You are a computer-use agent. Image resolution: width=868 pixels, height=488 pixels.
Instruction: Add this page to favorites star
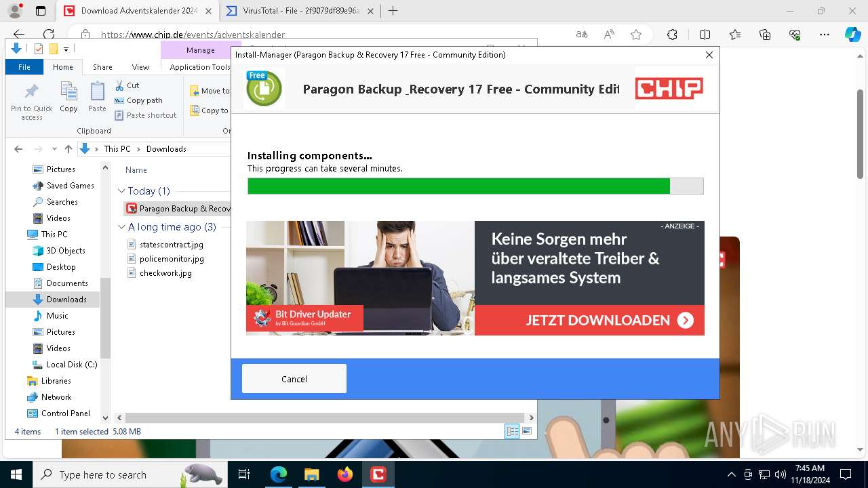[636, 35]
